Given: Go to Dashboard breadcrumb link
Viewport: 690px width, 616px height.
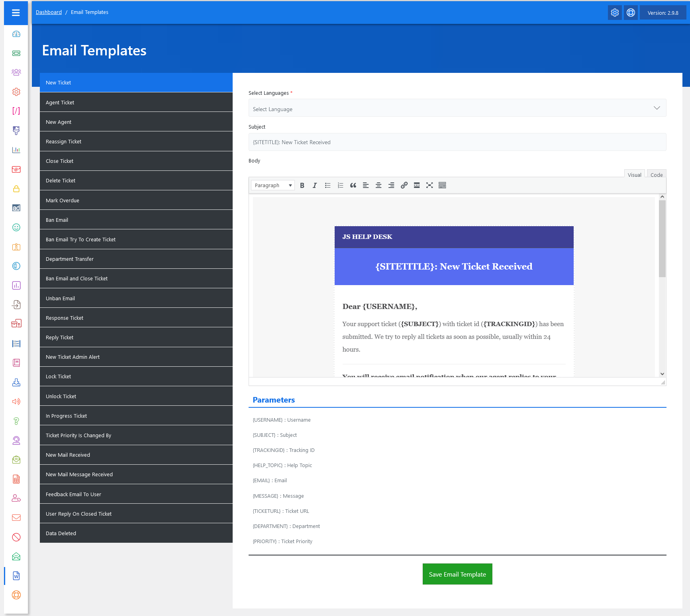Looking at the screenshot, I should tap(49, 12).
